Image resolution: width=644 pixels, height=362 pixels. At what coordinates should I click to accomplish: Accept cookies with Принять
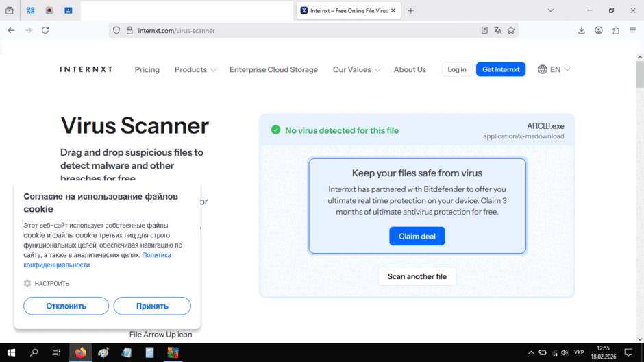pyautogui.click(x=152, y=306)
